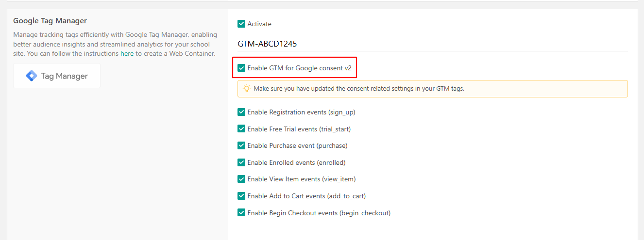Click the Tag Manager diamond logo icon

[x=32, y=76]
